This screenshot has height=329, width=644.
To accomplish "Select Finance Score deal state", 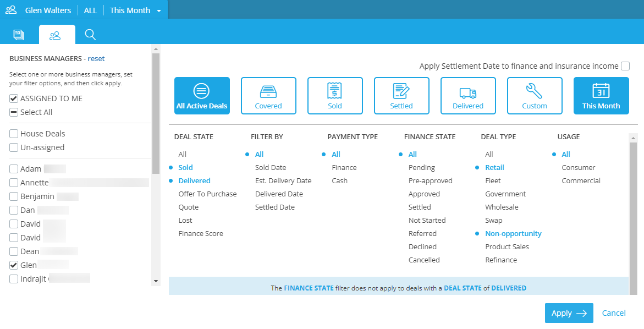I will pos(201,233).
